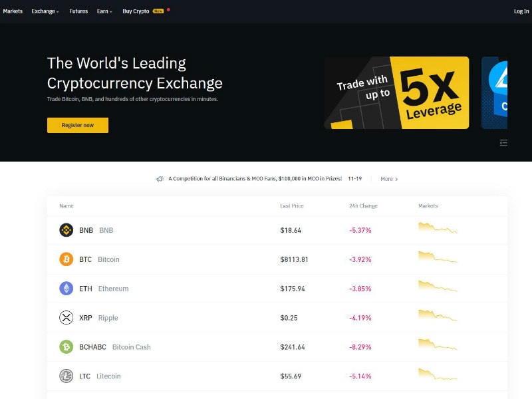
Task: Expand the Exchange dropdown menu
Action: point(45,11)
